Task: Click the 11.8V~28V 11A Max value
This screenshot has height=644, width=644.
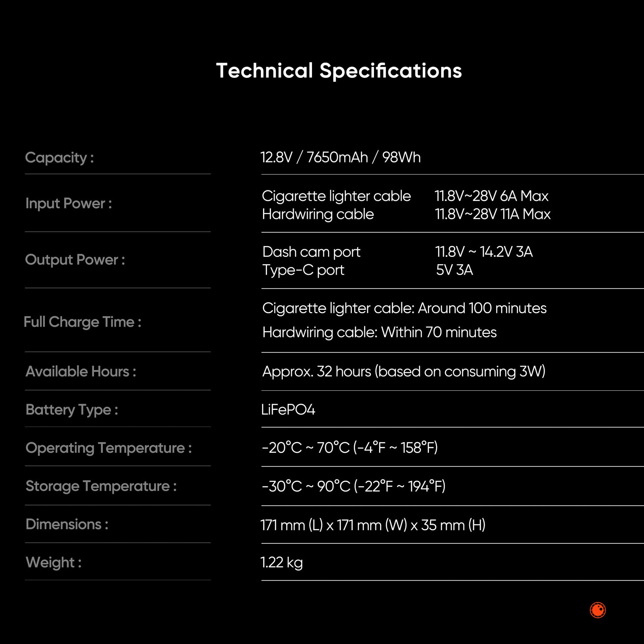Action: coord(493,214)
